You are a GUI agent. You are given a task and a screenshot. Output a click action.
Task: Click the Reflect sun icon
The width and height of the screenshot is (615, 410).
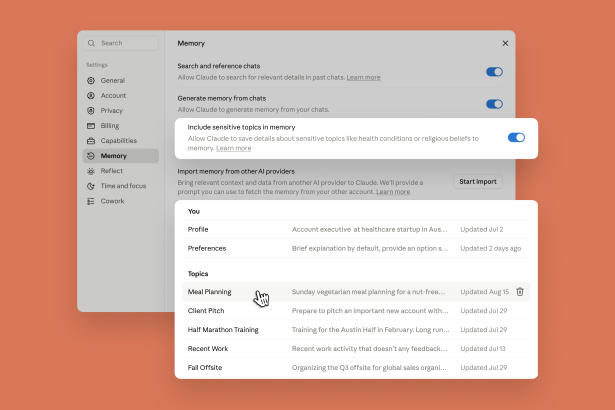91,171
